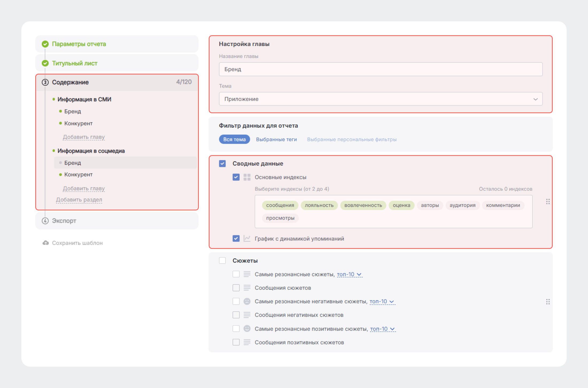Open the Тема dropdown showing Приложение

tap(380, 99)
